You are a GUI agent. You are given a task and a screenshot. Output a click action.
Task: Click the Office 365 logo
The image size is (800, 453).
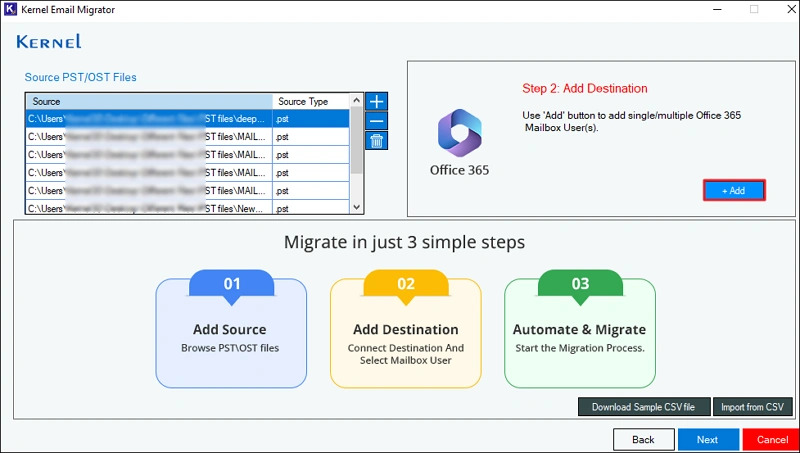coord(459,133)
